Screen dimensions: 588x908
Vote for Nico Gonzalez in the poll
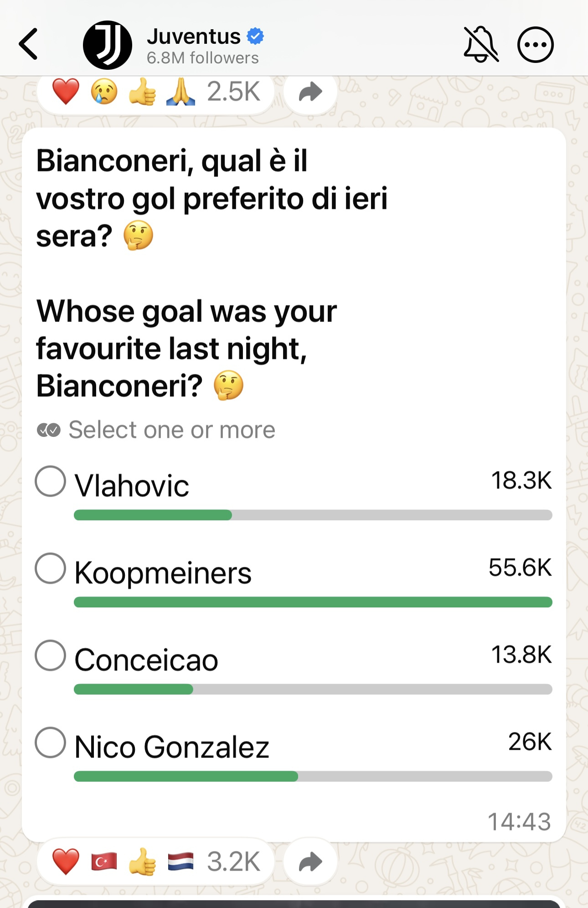click(51, 742)
